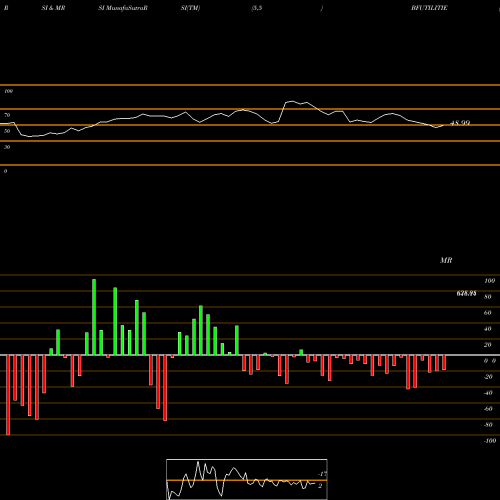Screen dimensions: 500x500
Task: Click the '(5,5' period parameter text
Action: [257, 8]
